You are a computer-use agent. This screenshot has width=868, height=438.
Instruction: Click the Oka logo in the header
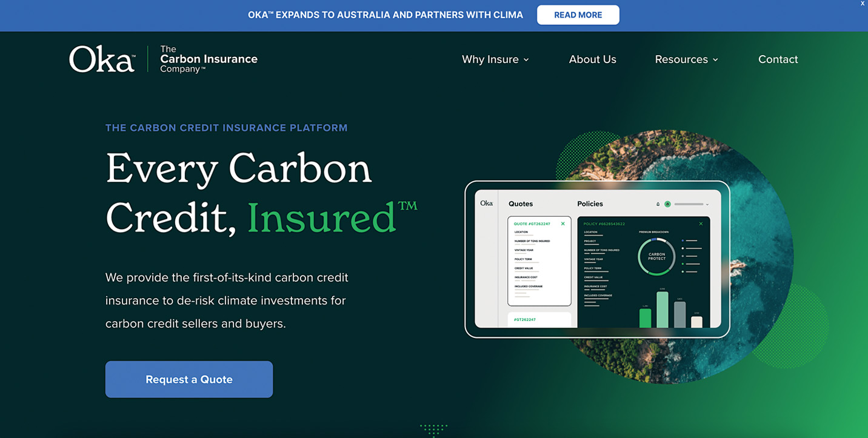click(x=102, y=59)
